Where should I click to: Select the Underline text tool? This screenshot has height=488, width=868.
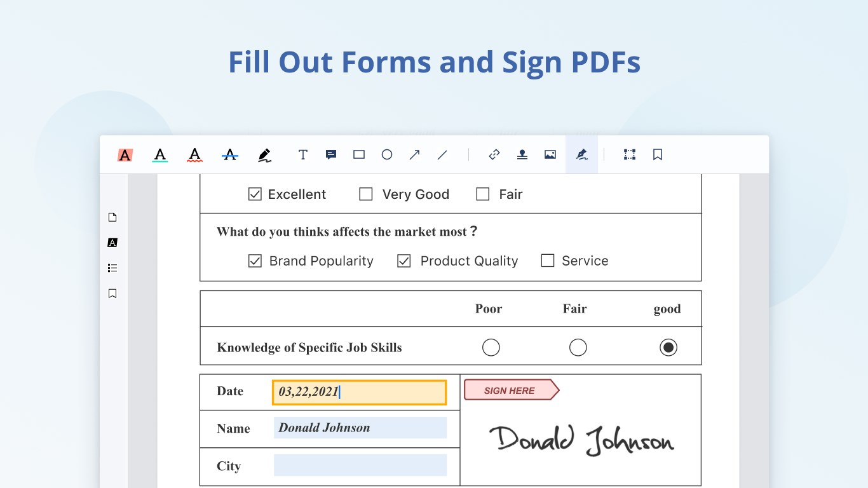160,154
